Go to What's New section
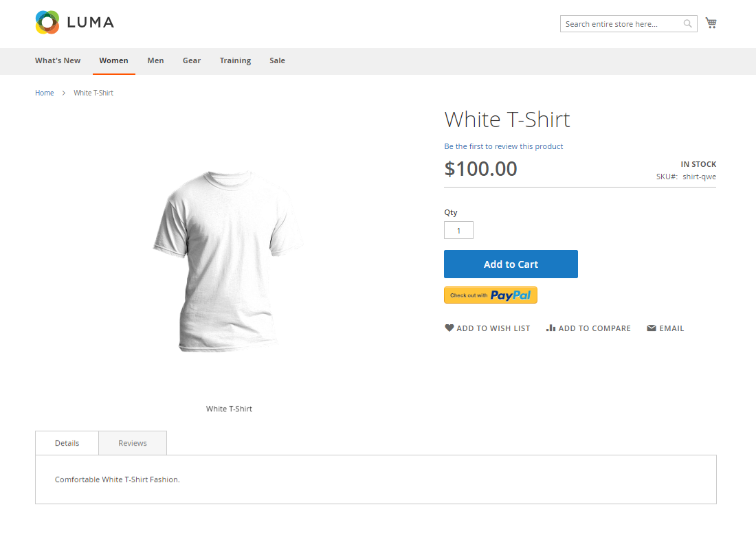This screenshot has height=533, width=756. (x=58, y=60)
